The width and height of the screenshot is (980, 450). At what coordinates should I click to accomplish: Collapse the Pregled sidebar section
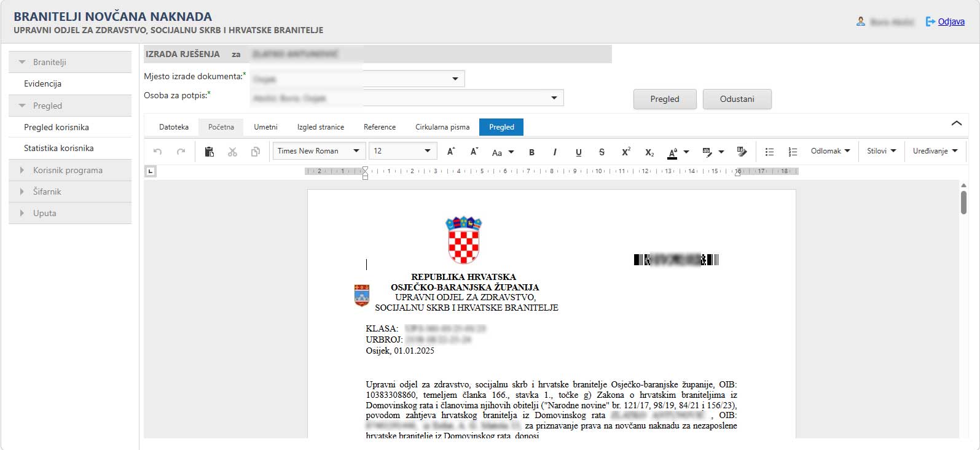[70, 106]
